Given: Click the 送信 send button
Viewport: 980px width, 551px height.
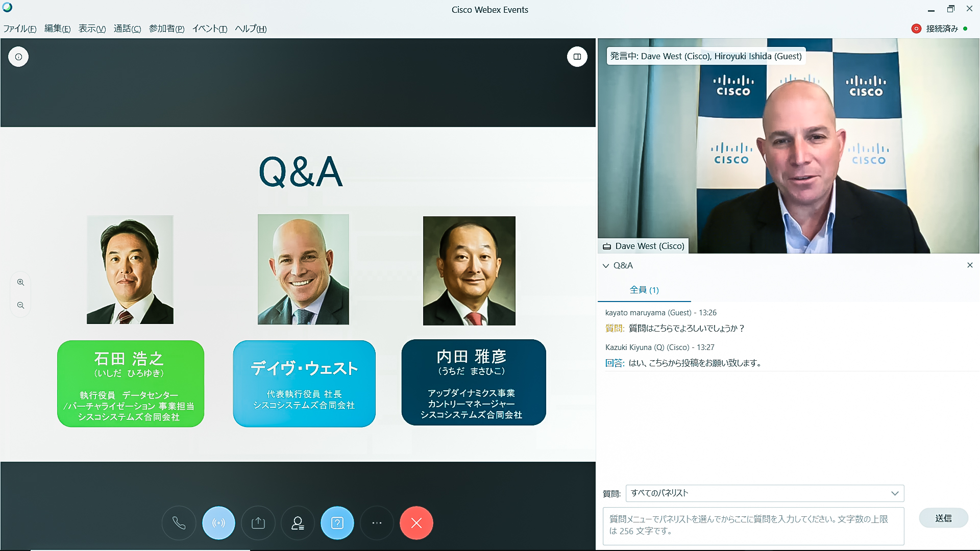Looking at the screenshot, I should (943, 518).
